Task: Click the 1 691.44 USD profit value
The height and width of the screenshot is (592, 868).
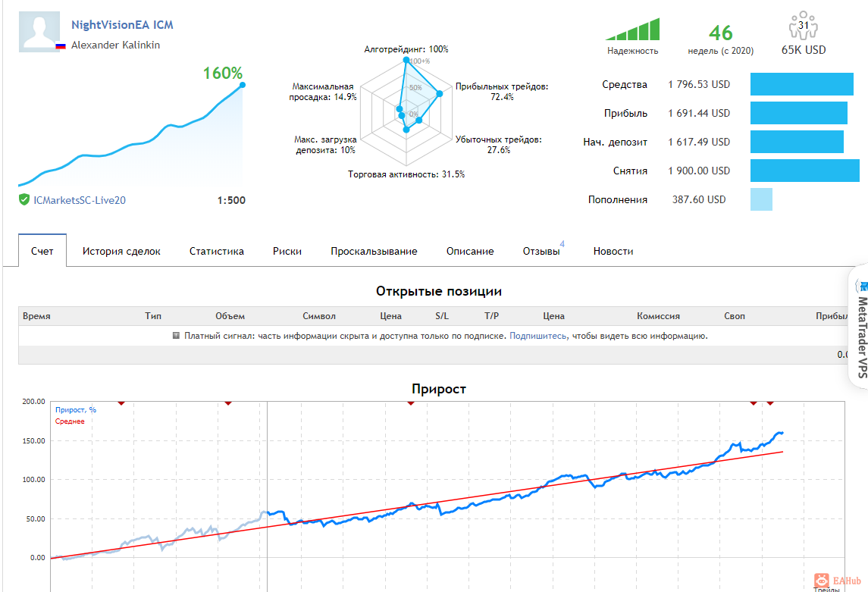Action: (699, 114)
